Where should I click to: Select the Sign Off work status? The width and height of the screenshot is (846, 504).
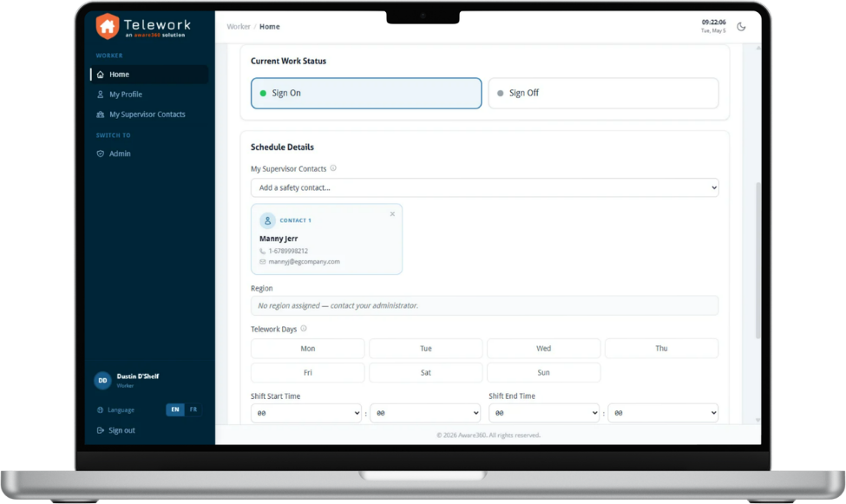[x=603, y=94]
